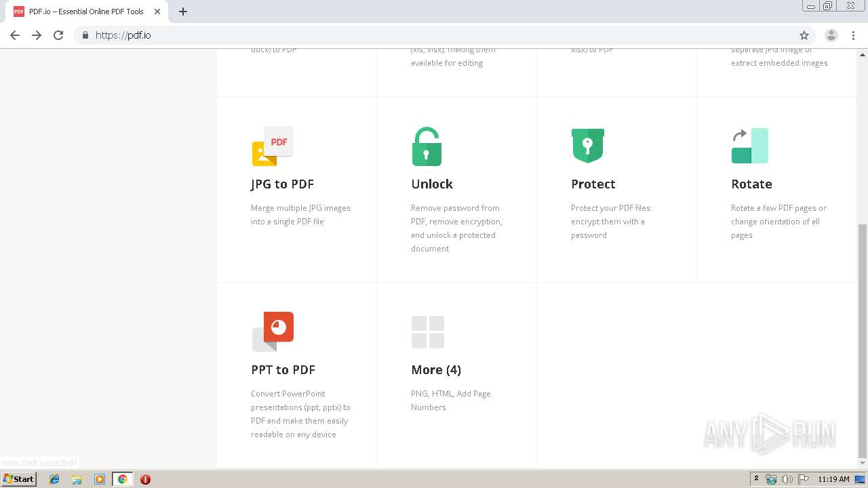This screenshot has width=868, height=488.
Task: Click 'Convert PowerPoint presentations' description
Action: coord(300,414)
